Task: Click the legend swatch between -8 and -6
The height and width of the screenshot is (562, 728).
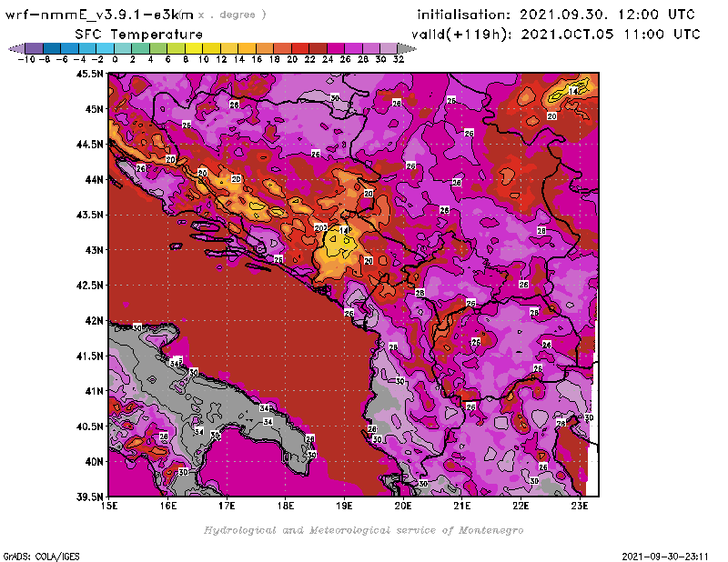Action: tap(52, 48)
